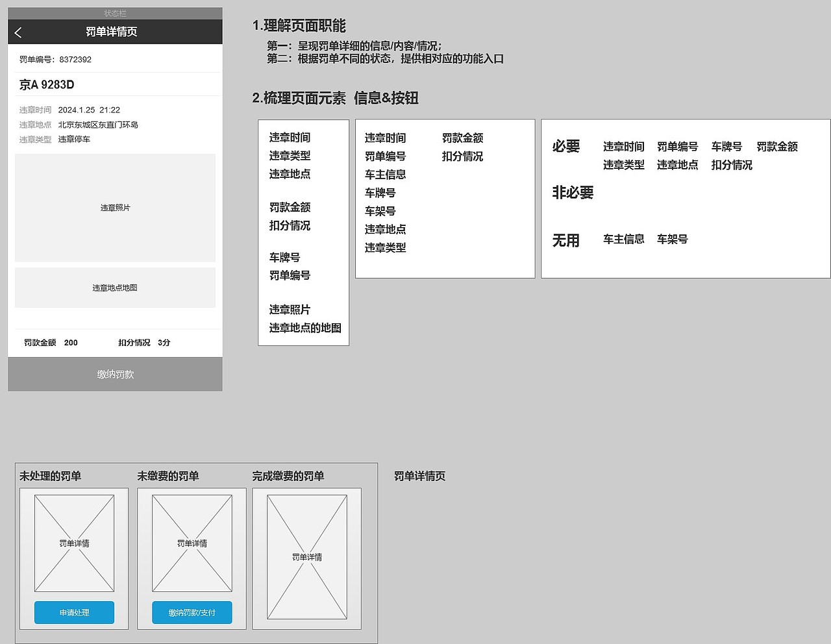Click 车牌号 in the first list box

point(284,258)
